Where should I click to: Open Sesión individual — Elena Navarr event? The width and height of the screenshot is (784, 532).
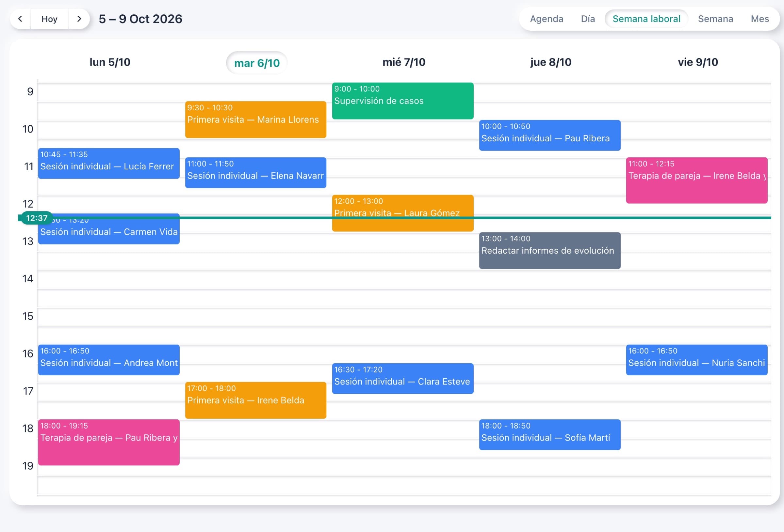click(x=255, y=173)
